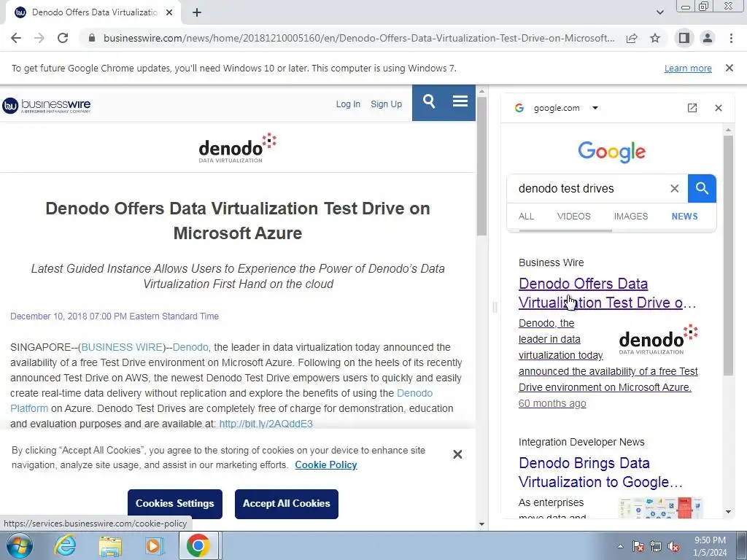Open the BUSINESS WIRE link in article

tap(123, 347)
